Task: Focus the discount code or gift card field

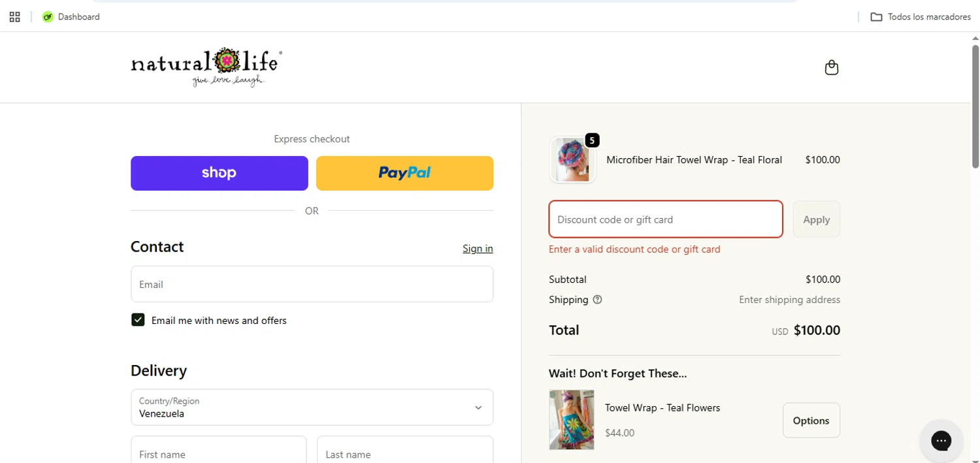Action: point(665,219)
